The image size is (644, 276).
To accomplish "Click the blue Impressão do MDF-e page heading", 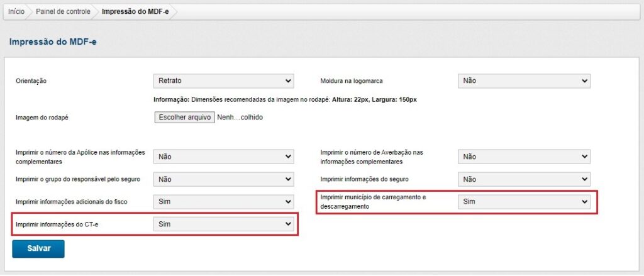I will point(52,42).
